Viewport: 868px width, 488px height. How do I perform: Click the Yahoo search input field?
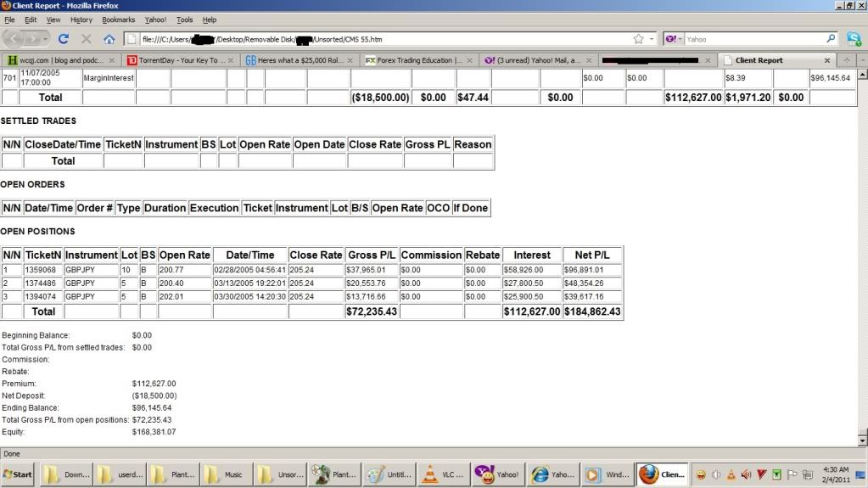tap(753, 39)
